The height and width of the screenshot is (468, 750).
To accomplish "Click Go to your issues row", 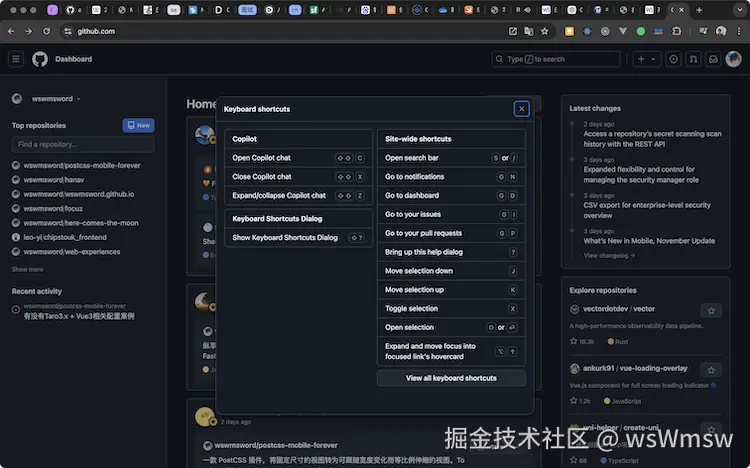I will [x=451, y=214].
